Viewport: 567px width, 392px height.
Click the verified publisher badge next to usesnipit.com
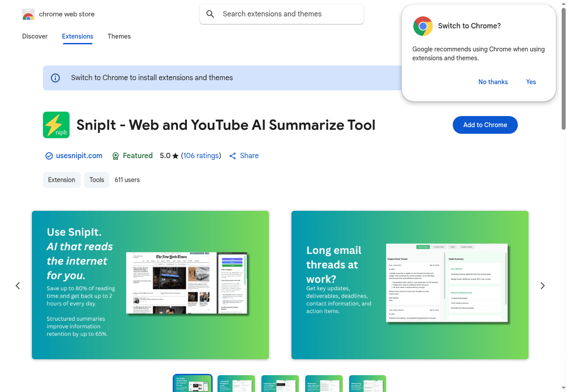(x=49, y=155)
